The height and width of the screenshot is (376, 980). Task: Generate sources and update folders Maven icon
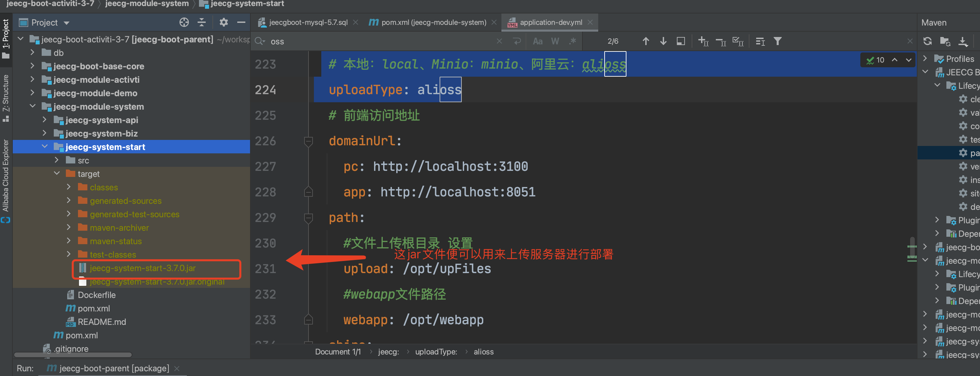pos(945,41)
